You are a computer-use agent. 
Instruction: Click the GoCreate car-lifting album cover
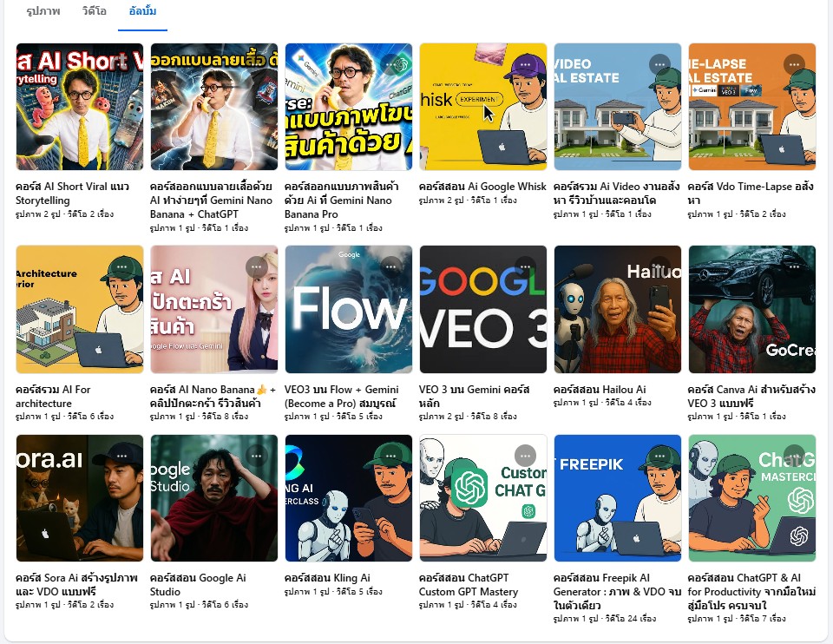click(751, 309)
